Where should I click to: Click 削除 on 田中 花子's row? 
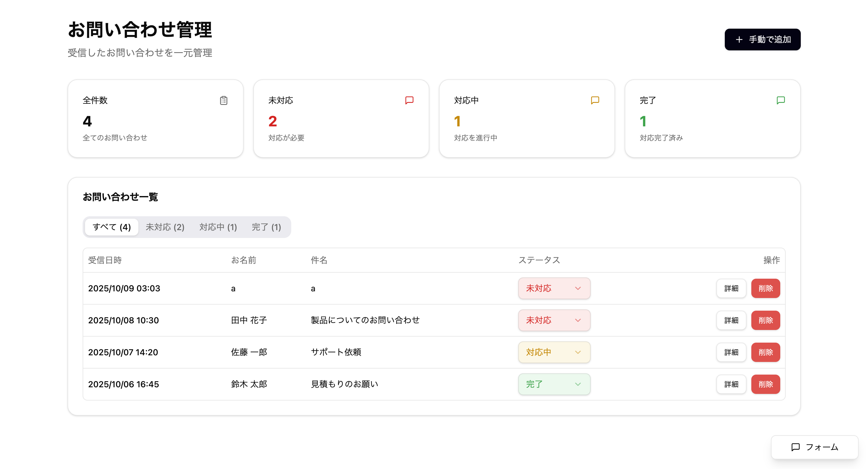pyautogui.click(x=765, y=320)
